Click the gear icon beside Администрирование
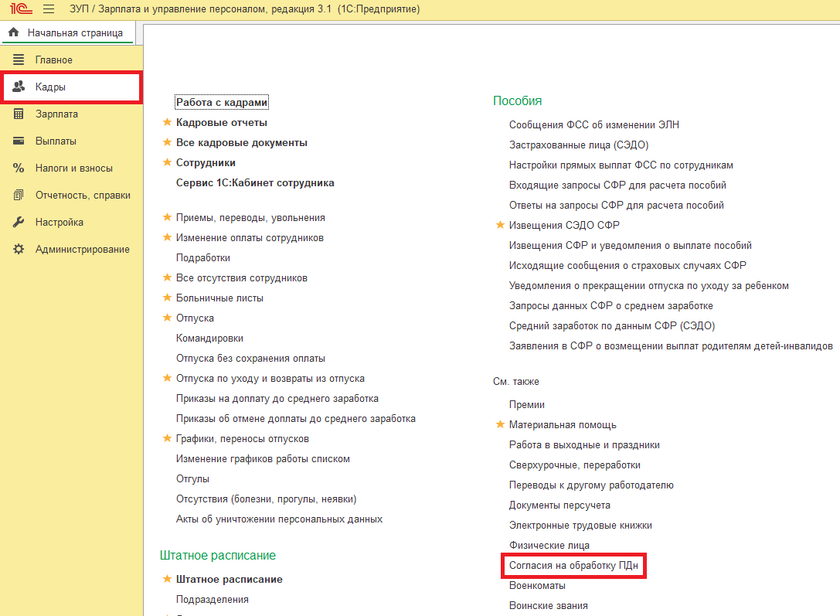Viewport: 840px width, 616px height. click(x=19, y=250)
